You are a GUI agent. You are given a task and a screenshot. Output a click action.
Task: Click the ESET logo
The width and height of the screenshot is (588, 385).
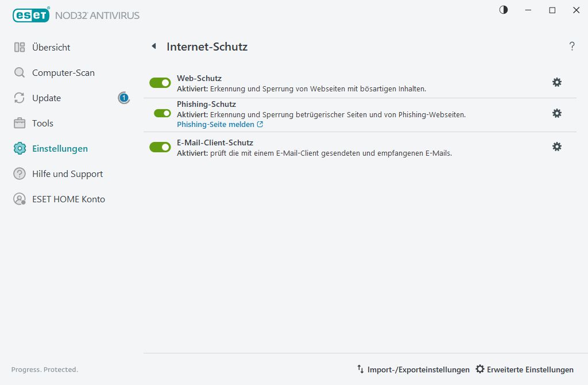click(30, 15)
